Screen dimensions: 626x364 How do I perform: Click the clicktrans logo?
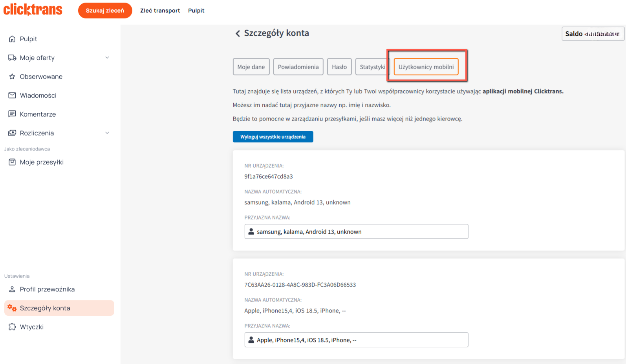tap(33, 9)
